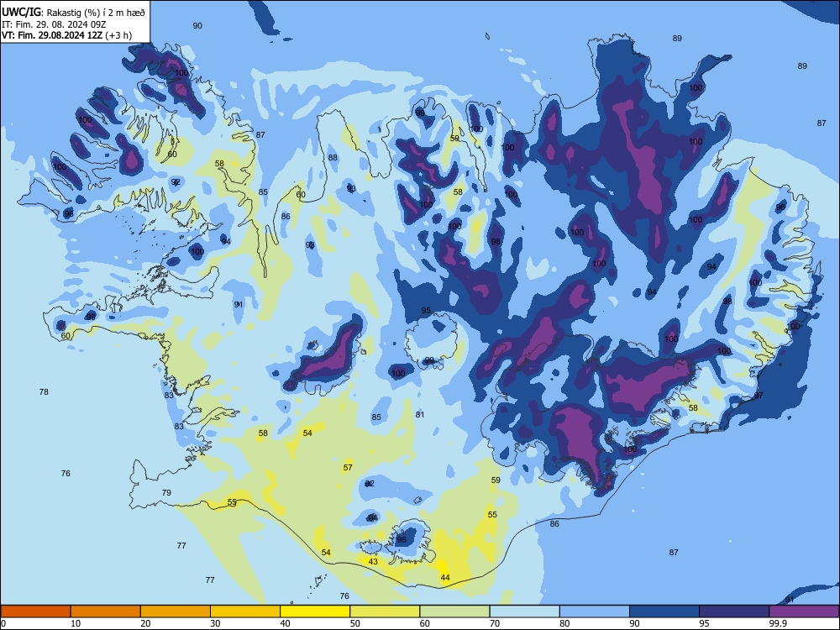Select the legend tick label 20
Viewport: 840px width, 630px height.
[x=145, y=623]
